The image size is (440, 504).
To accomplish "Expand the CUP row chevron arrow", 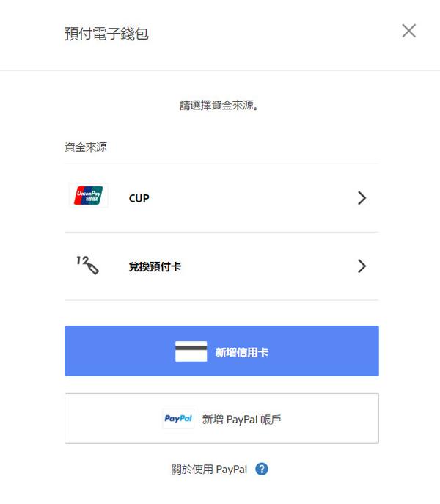I will (x=362, y=198).
